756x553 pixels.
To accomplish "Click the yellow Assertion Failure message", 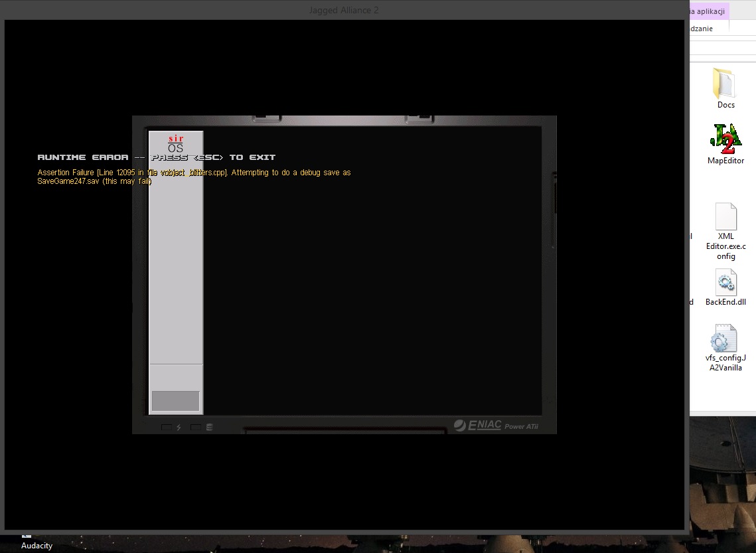I will coord(194,173).
